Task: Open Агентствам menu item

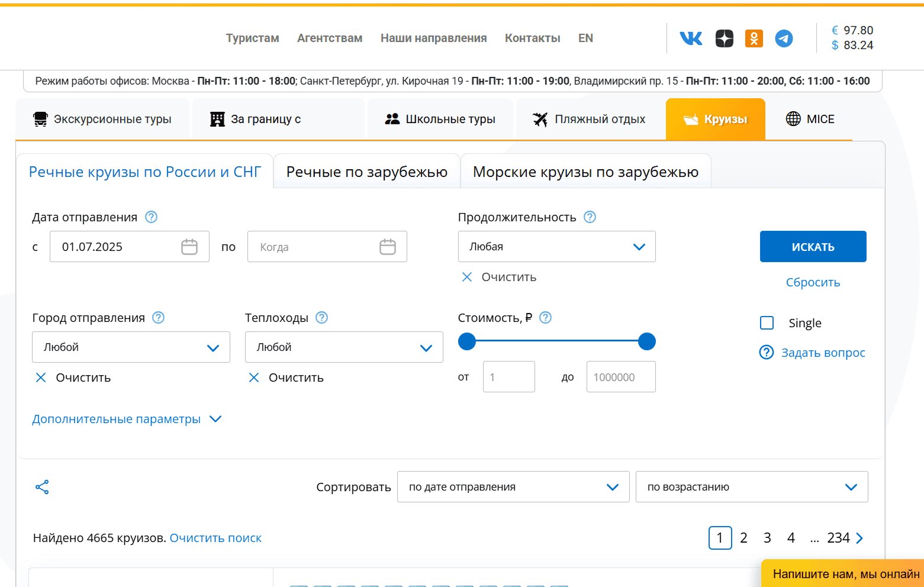Action: pyautogui.click(x=330, y=38)
